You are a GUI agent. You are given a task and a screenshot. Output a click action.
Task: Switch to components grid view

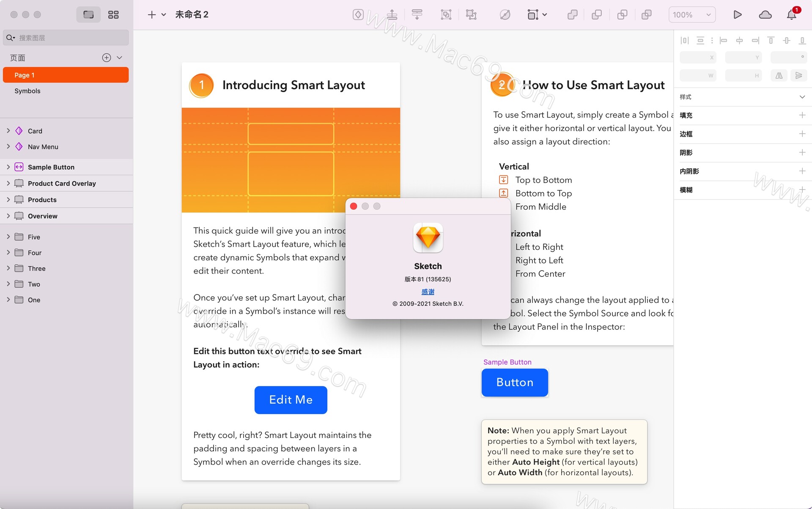(x=113, y=15)
